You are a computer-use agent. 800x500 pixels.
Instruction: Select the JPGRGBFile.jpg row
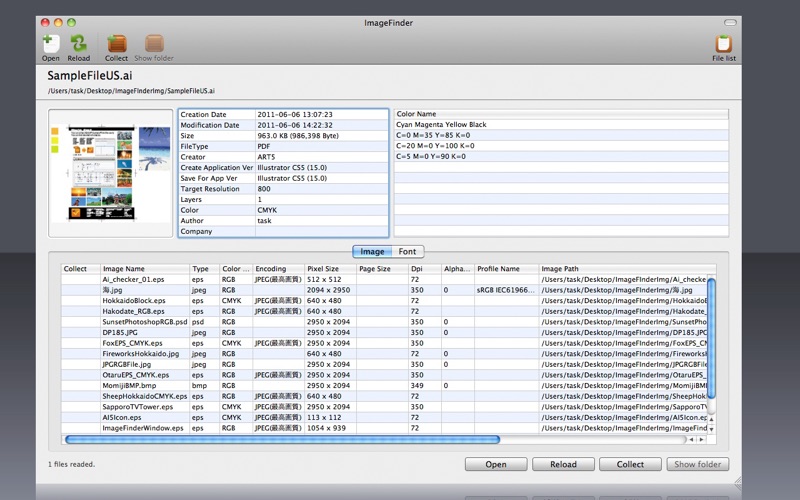pos(384,364)
